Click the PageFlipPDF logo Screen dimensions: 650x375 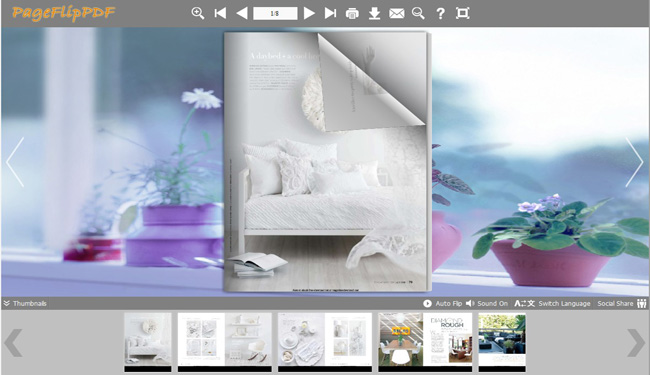(x=63, y=13)
